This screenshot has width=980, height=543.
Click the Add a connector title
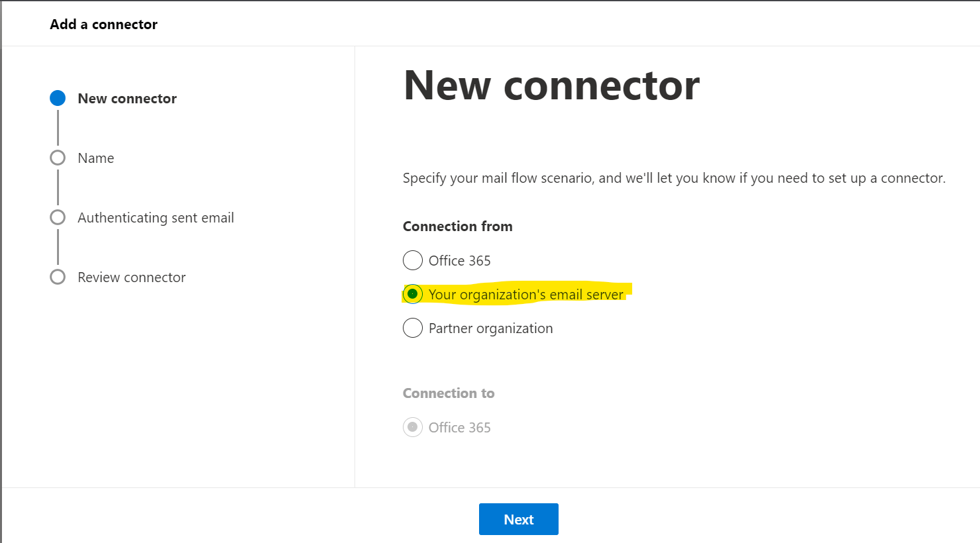tap(103, 25)
